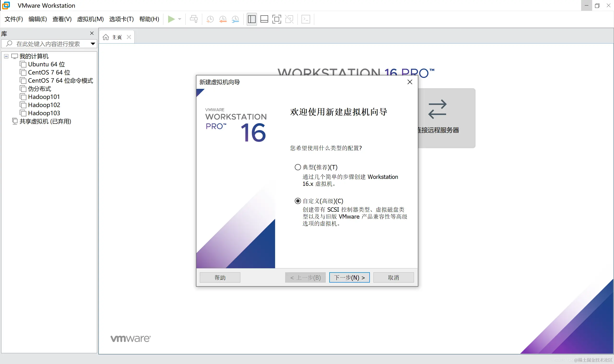Viewport: 614px width, 364px height.
Task: Open the 虚拟机(M) menu
Action: (x=90, y=19)
